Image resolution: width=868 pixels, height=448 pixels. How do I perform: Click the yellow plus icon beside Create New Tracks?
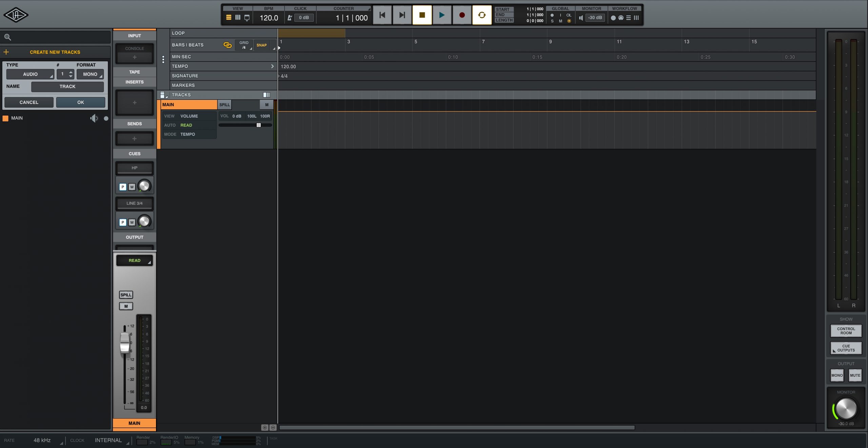tap(6, 52)
